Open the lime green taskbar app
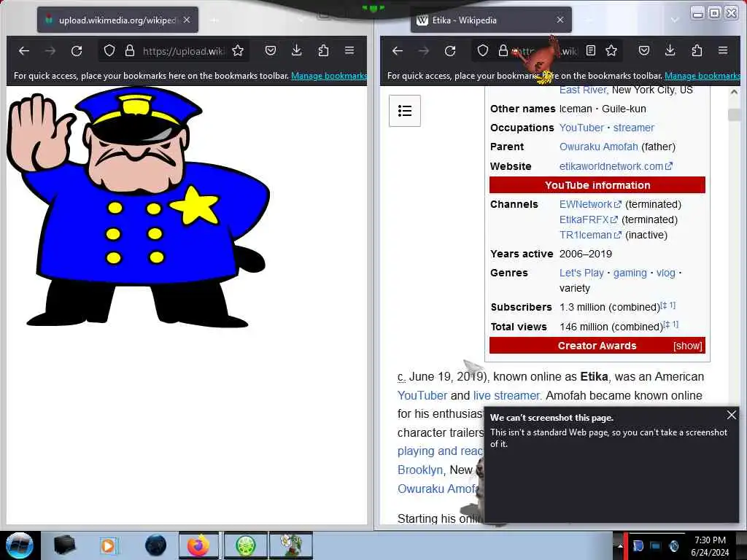 click(245, 545)
